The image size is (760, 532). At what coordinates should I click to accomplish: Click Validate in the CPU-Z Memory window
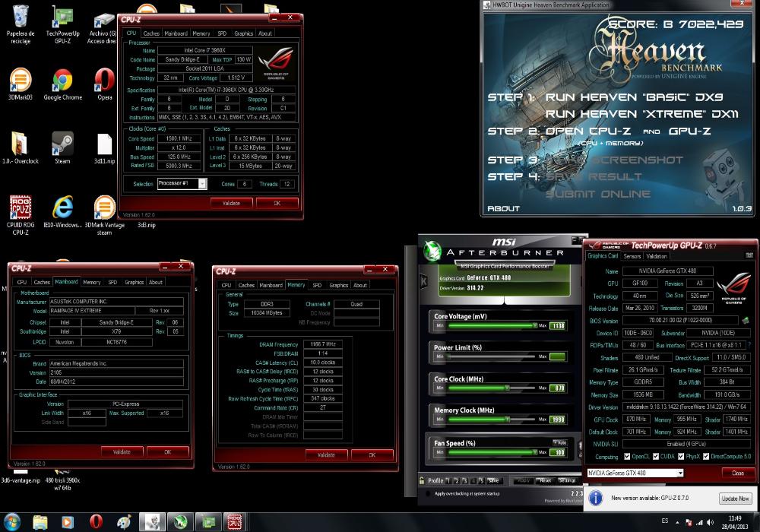point(326,455)
